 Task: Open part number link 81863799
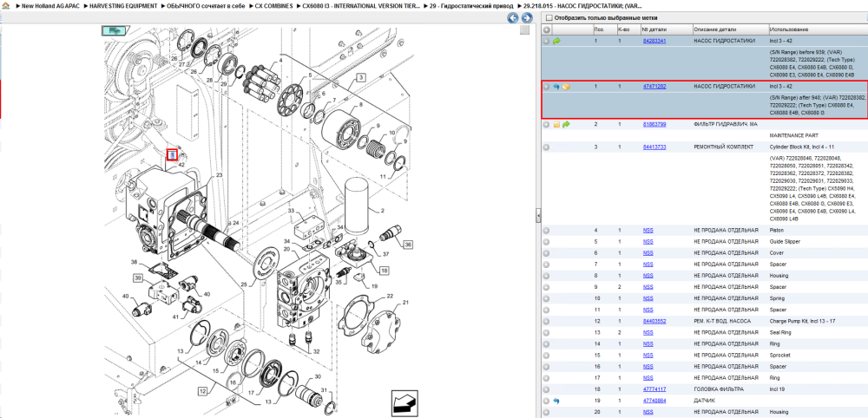pyautogui.click(x=654, y=124)
